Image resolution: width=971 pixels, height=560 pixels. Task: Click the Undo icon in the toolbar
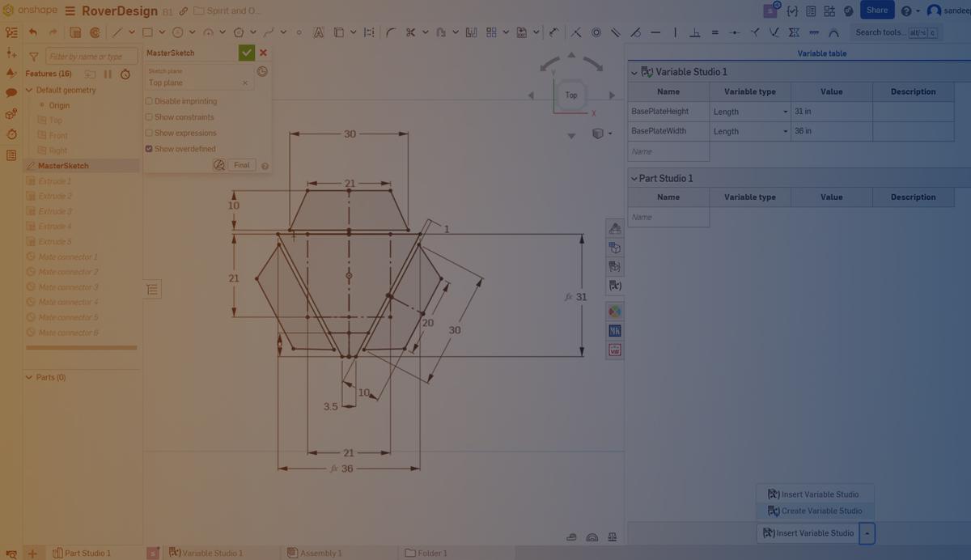click(32, 31)
